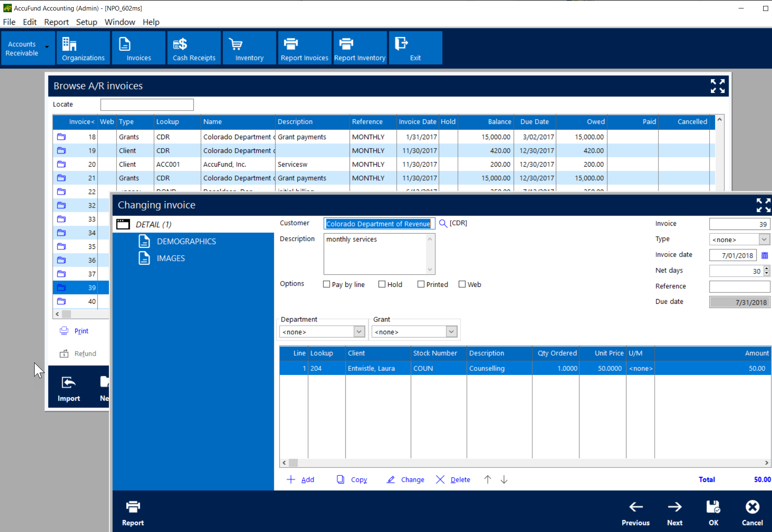The image size is (772, 532).
Task: Open the Setup menu
Action: (87, 22)
